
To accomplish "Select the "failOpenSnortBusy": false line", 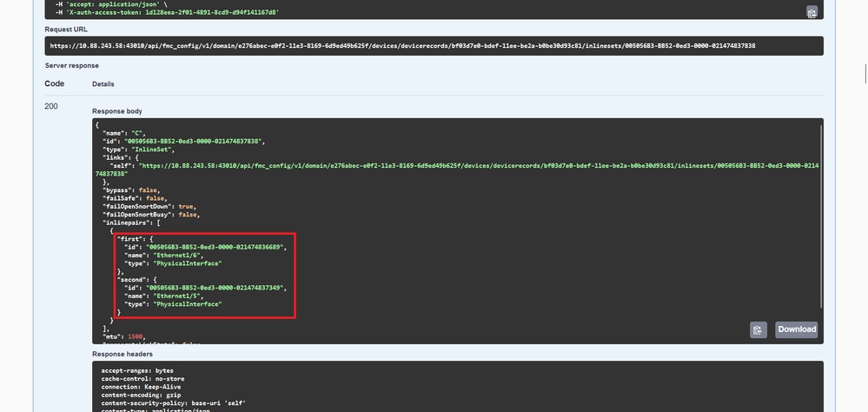I will click(150, 215).
